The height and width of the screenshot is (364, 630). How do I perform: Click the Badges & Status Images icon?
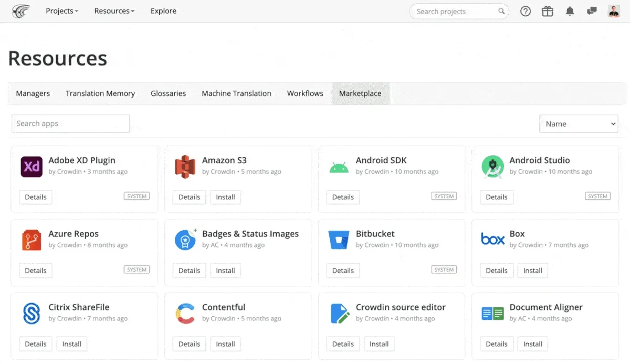point(185,240)
